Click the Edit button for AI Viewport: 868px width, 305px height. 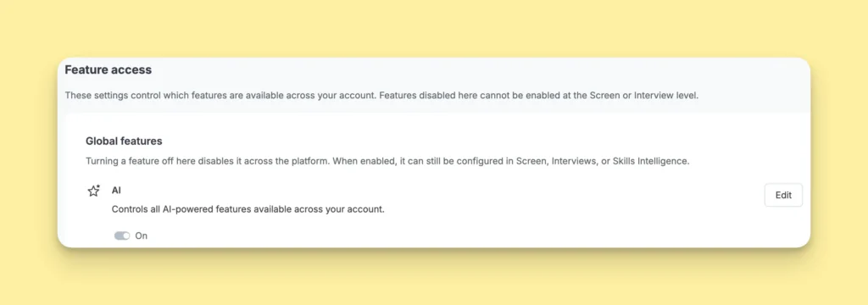[x=782, y=196]
